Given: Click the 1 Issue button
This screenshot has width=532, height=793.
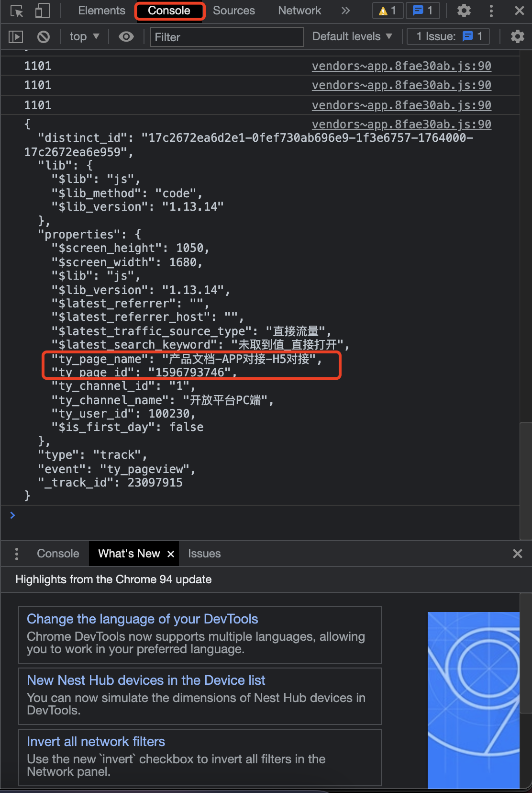Looking at the screenshot, I should point(448,36).
